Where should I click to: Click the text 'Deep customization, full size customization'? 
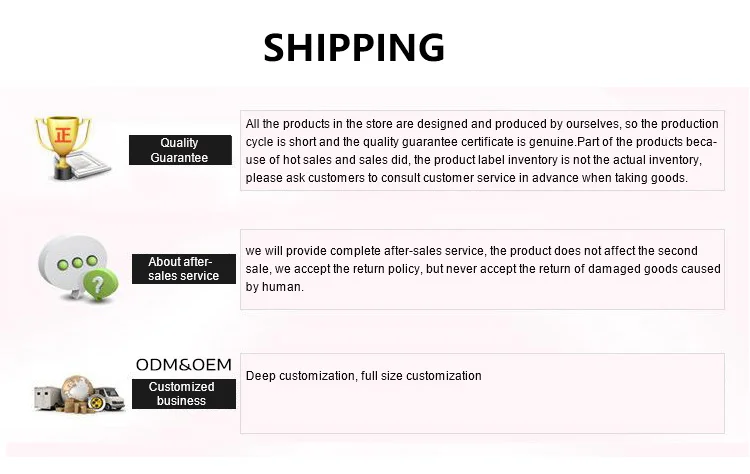[364, 376]
